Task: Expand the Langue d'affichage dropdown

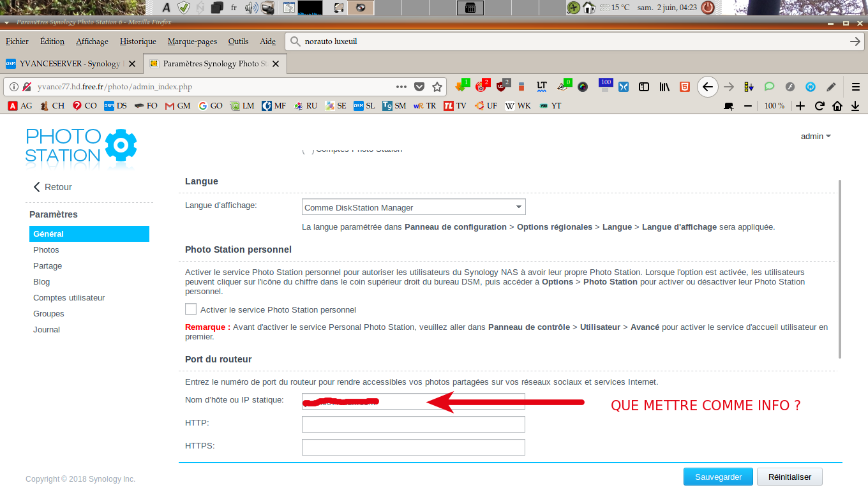Action: click(x=414, y=207)
